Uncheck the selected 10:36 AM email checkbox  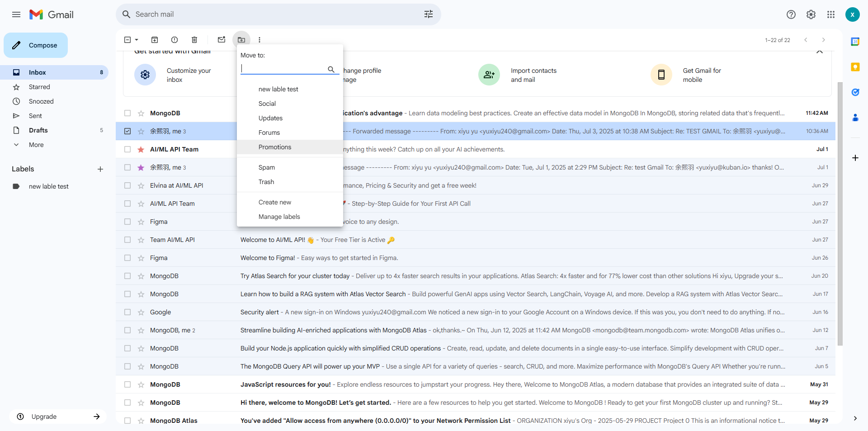127,131
